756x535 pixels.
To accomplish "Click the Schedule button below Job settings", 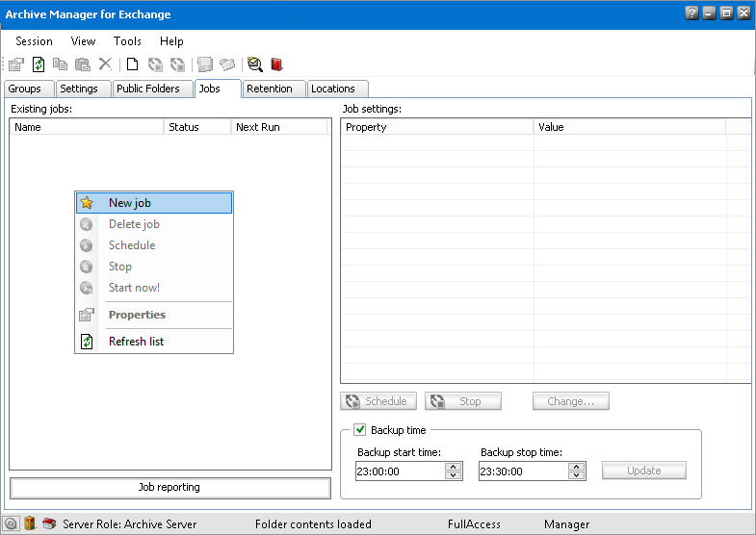I will 378,401.
